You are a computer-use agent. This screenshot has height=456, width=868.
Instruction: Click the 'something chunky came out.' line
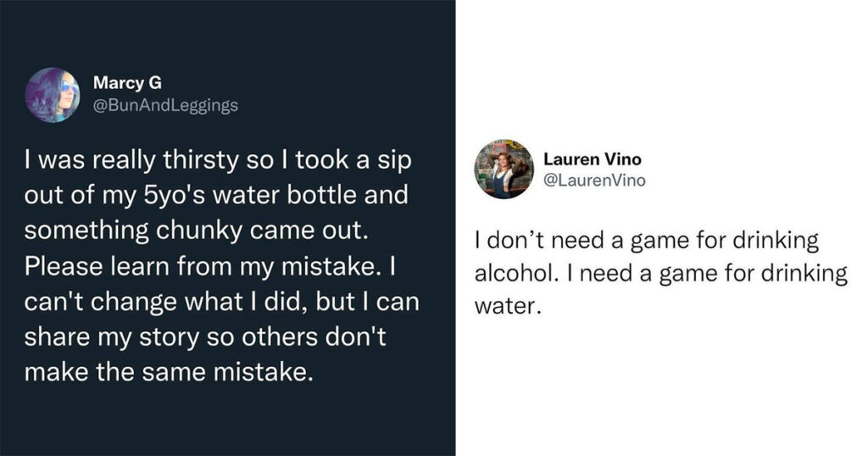(x=197, y=231)
